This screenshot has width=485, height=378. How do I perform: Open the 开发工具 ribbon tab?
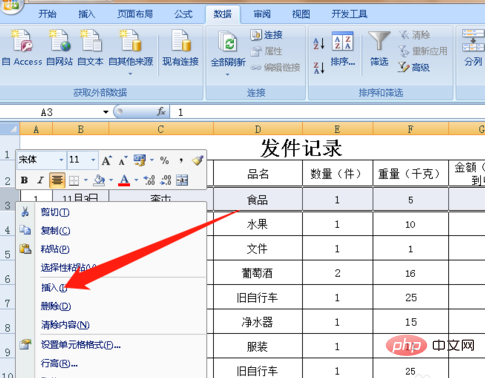click(349, 14)
